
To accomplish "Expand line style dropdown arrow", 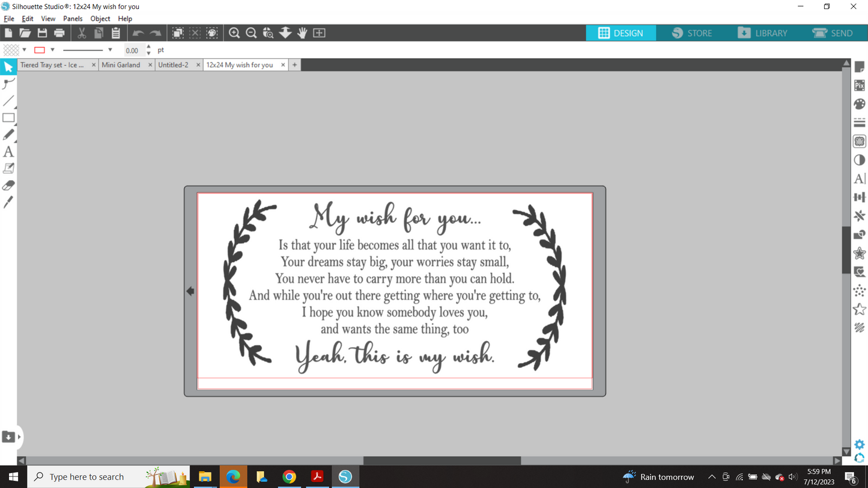I will (110, 50).
